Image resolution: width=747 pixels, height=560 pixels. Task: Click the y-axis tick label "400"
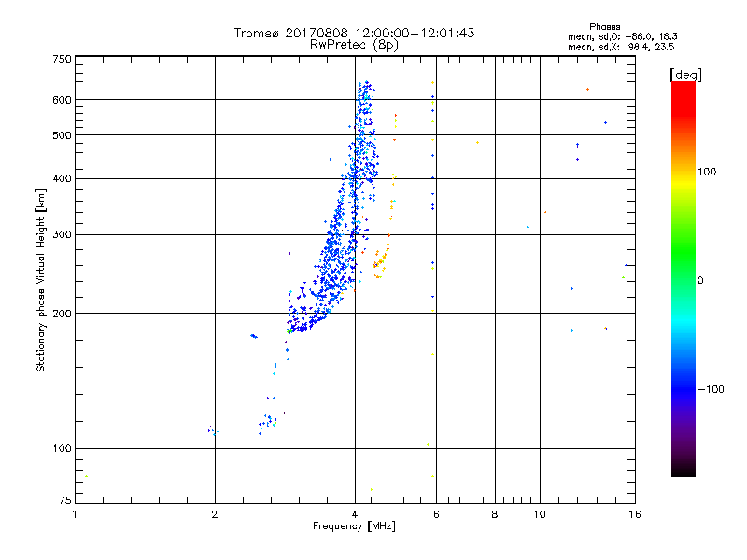(62, 178)
